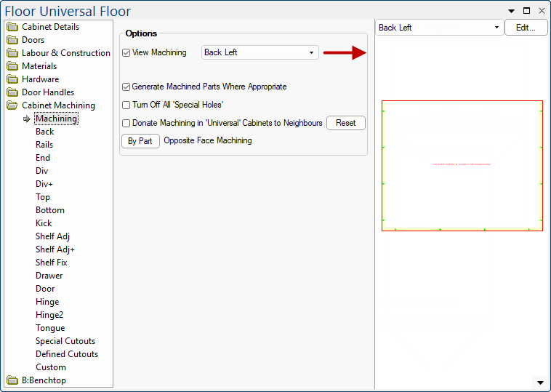
Task: Select the Hinge2 tree item
Action: point(49,315)
